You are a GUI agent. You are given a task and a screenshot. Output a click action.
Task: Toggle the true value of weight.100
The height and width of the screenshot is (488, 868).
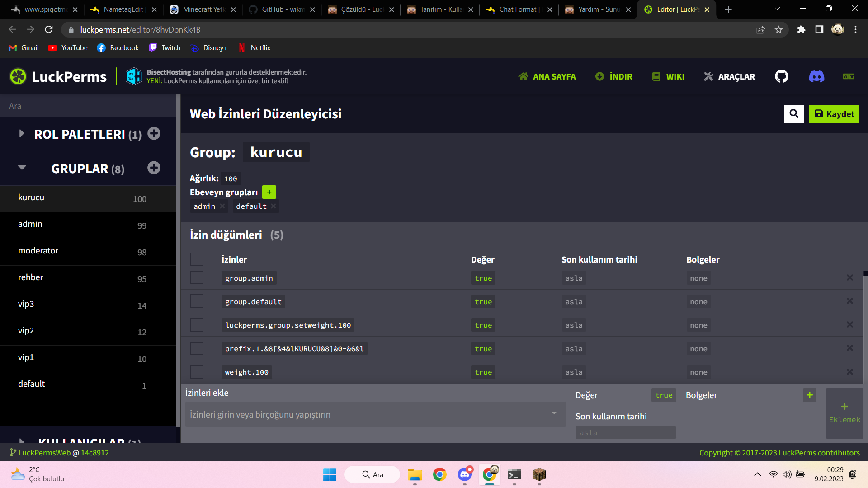(x=483, y=372)
